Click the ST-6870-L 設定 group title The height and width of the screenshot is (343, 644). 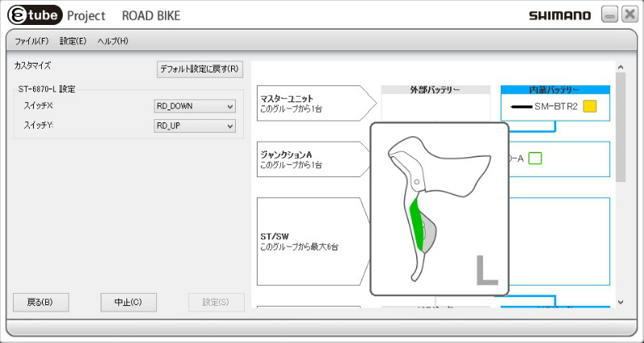[47, 89]
